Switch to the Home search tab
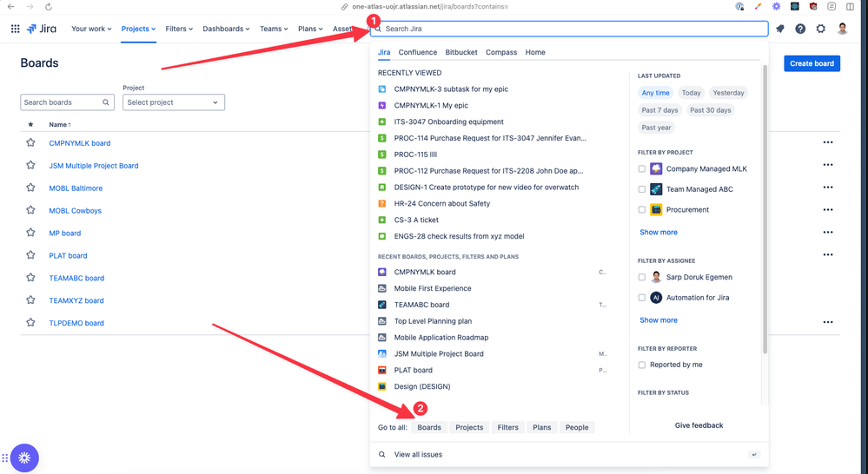 click(534, 52)
